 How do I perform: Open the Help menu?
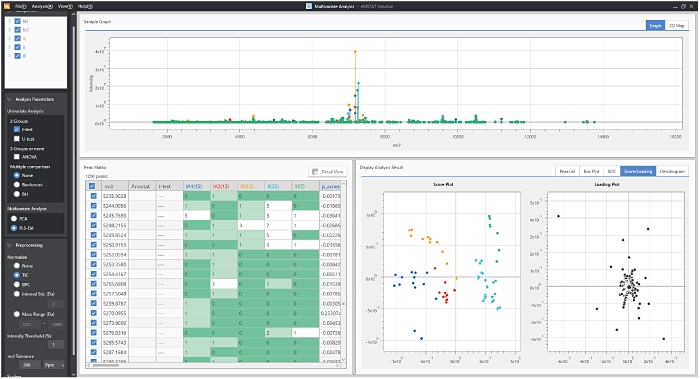[x=85, y=6]
